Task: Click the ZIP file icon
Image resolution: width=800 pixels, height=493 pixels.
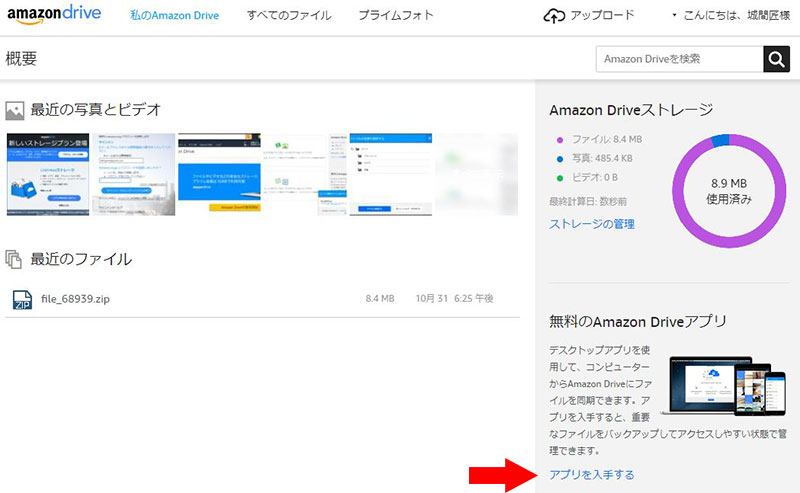Action: (22, 300)
